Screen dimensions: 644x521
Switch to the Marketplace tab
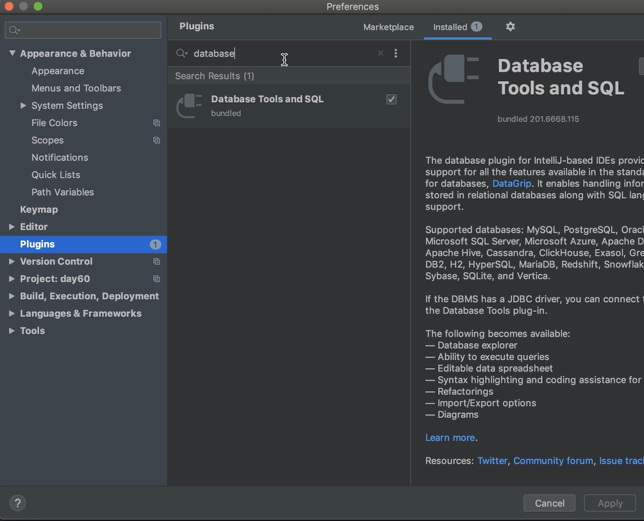[388, 27]
